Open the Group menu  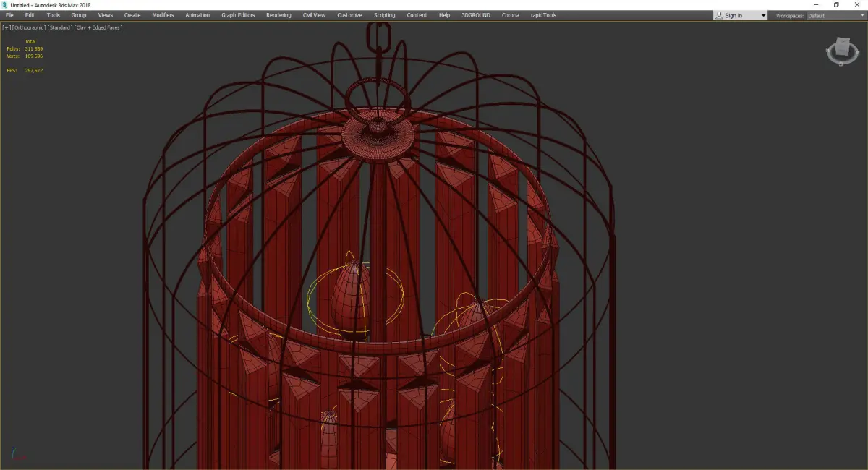pyautogui.click(x=78, y=15)
